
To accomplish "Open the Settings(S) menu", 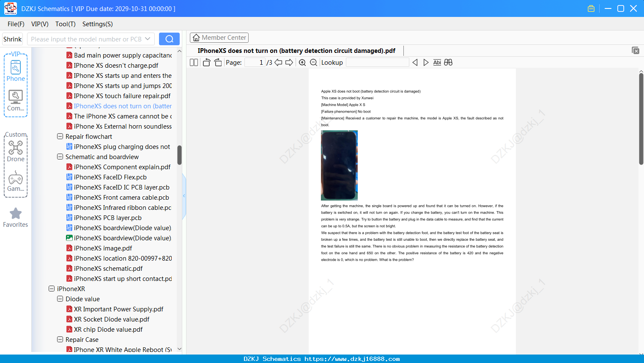I will pos(98,24).
